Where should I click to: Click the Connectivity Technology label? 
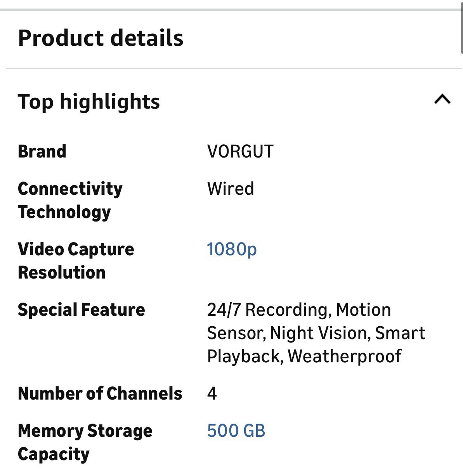point(70,201)
